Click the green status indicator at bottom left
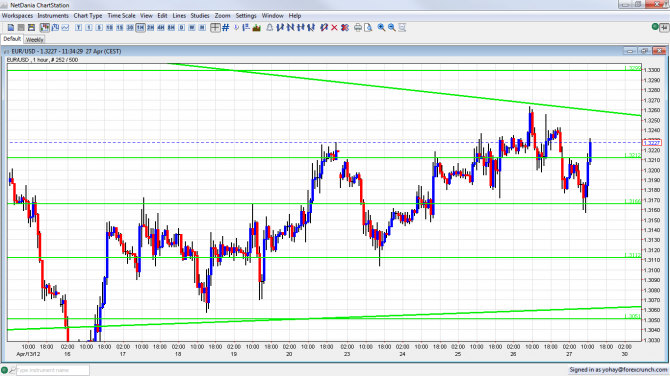The height and width of the screenshot is (376, 670). pyautogui.click(x=4, y=370)
